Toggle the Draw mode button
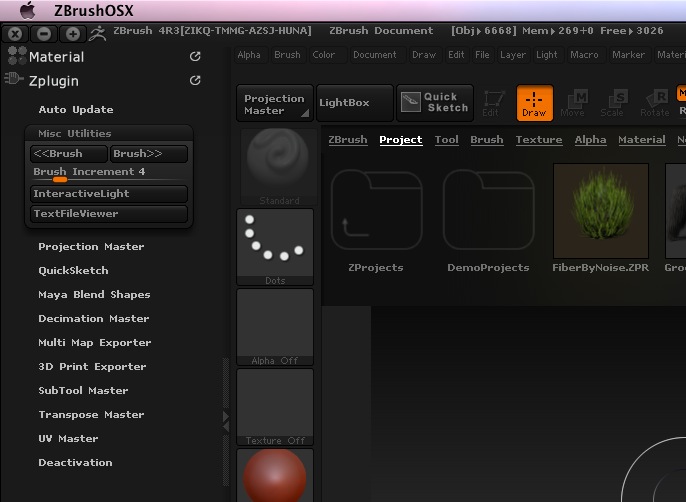686x502 pixels. coord(534,103)
